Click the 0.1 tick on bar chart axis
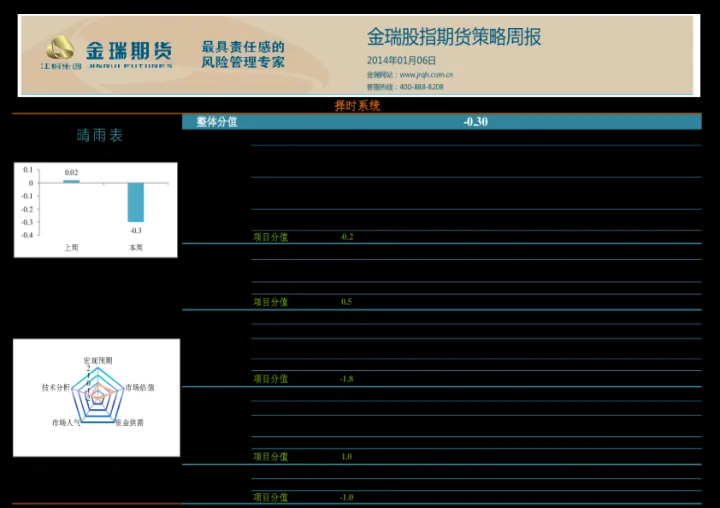This screenshot has width=720, height=508. pos(28,170)
